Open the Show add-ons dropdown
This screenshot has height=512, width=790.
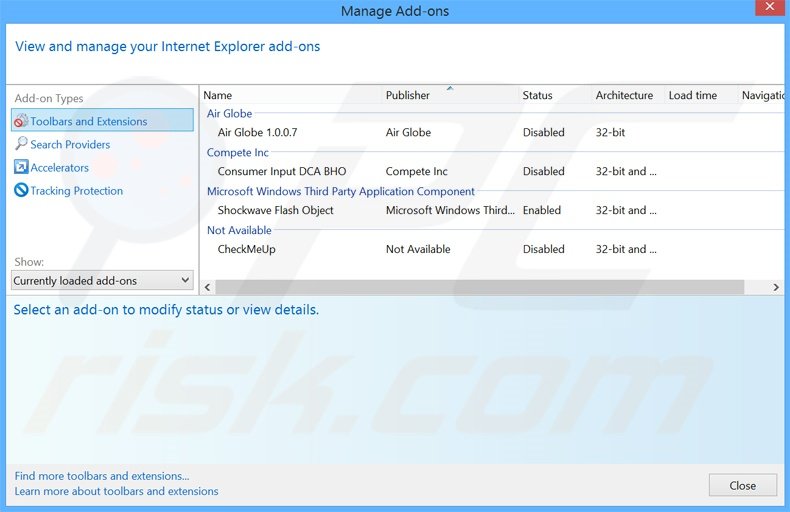coord(102,280)
